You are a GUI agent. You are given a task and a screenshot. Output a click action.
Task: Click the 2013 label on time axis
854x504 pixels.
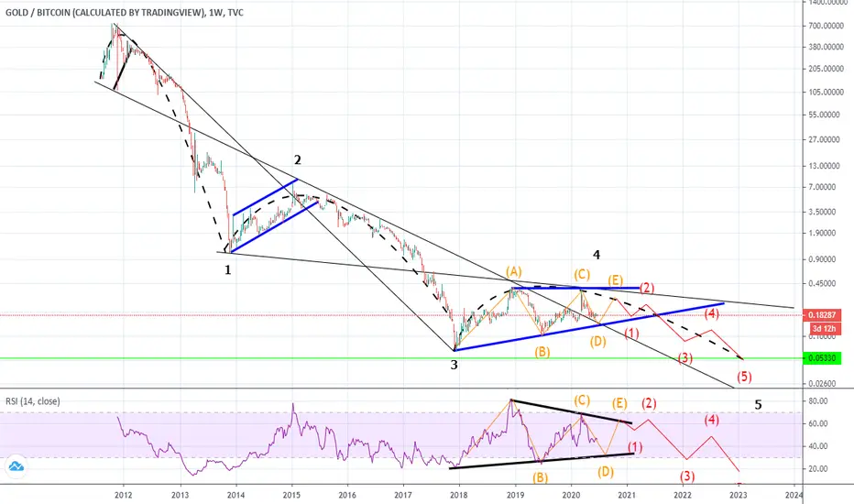(180, 495)
